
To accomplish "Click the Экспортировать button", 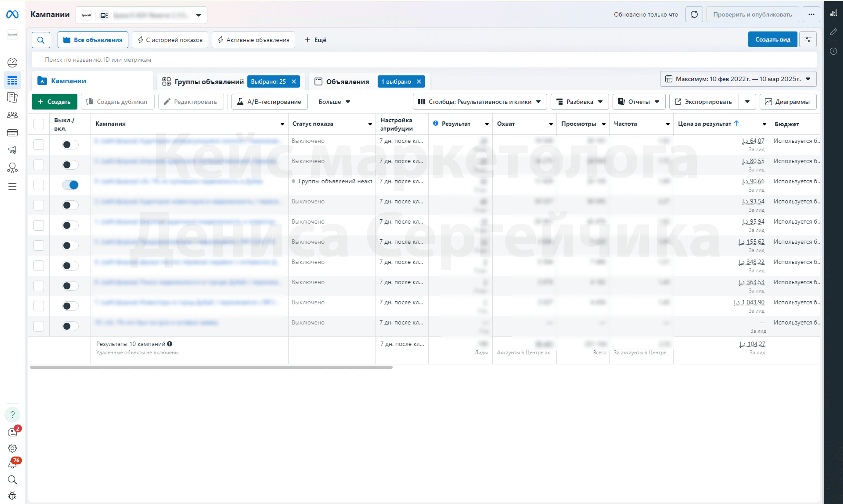I will pyautogui.click(x=704, y=102).
